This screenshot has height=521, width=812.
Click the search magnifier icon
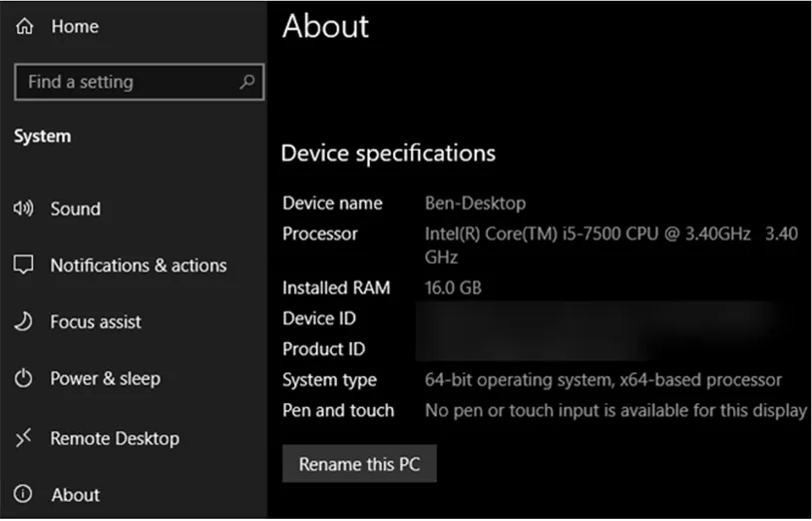247,82
